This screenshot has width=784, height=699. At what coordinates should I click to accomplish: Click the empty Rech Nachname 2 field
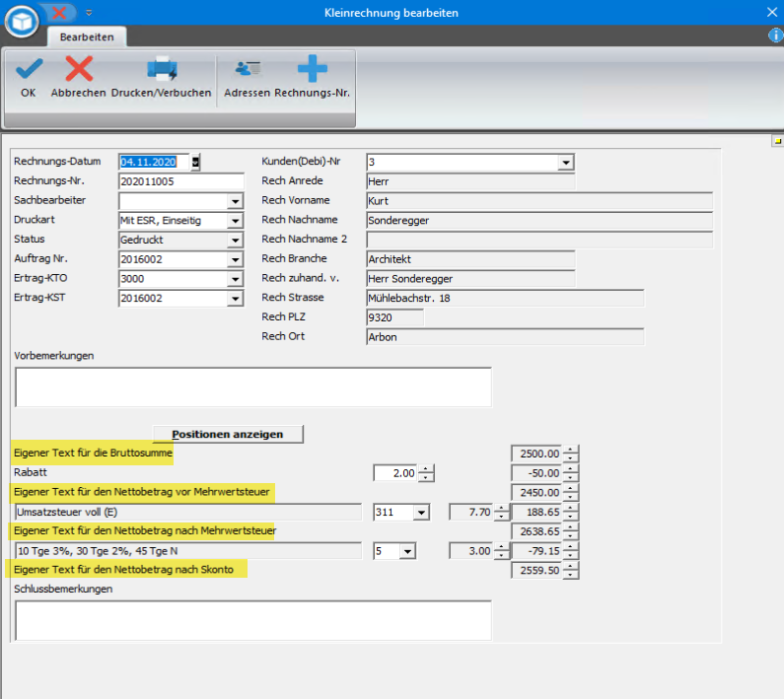point(539,240)
